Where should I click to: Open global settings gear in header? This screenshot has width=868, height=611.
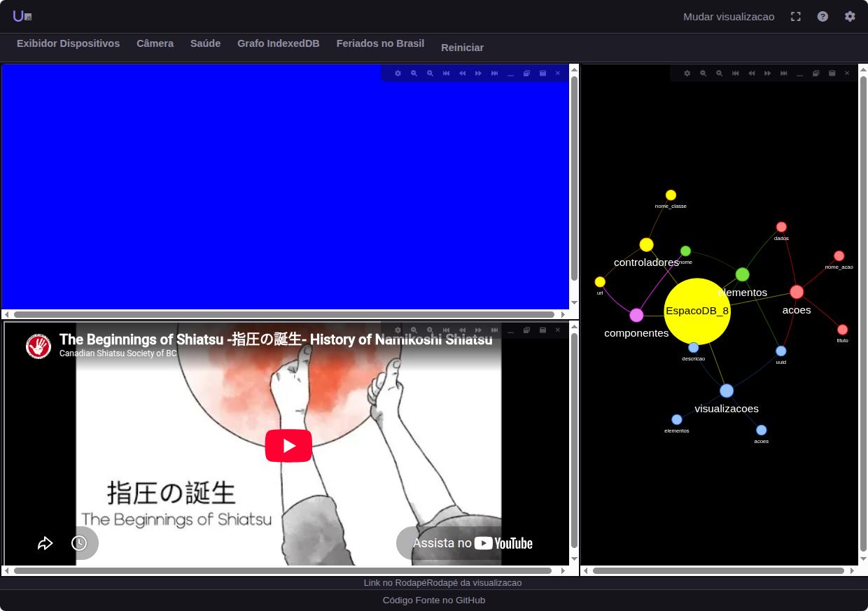(x=850, y=16)
